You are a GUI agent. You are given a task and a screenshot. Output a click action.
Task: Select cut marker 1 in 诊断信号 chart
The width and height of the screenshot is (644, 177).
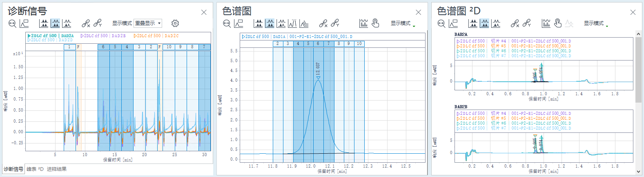[x=69, y=47]
